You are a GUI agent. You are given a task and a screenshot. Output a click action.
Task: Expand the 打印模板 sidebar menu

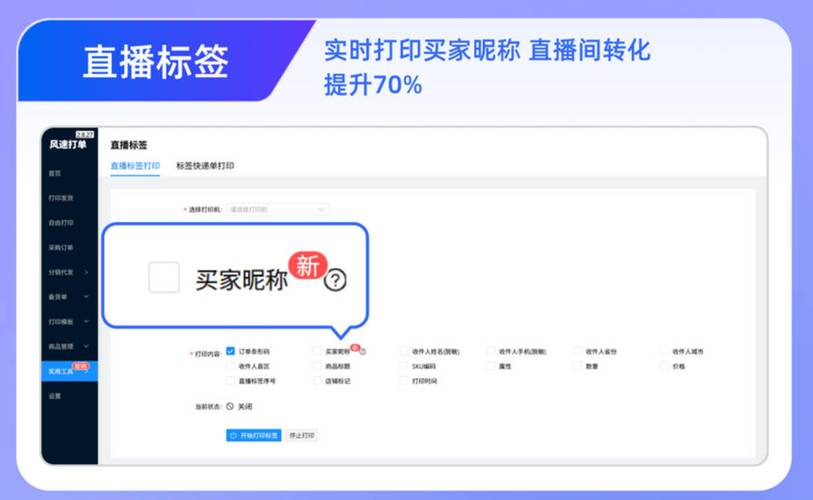click(x=69, y=322)
